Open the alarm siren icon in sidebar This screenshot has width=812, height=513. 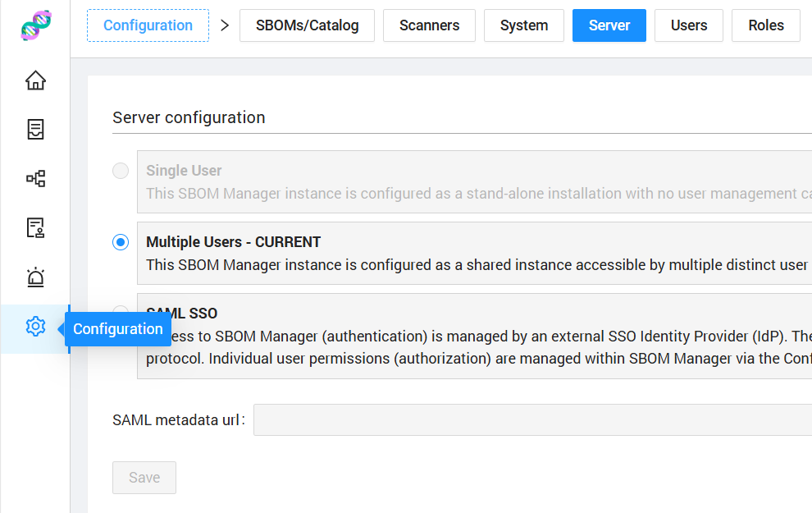(x=35, y=277)
